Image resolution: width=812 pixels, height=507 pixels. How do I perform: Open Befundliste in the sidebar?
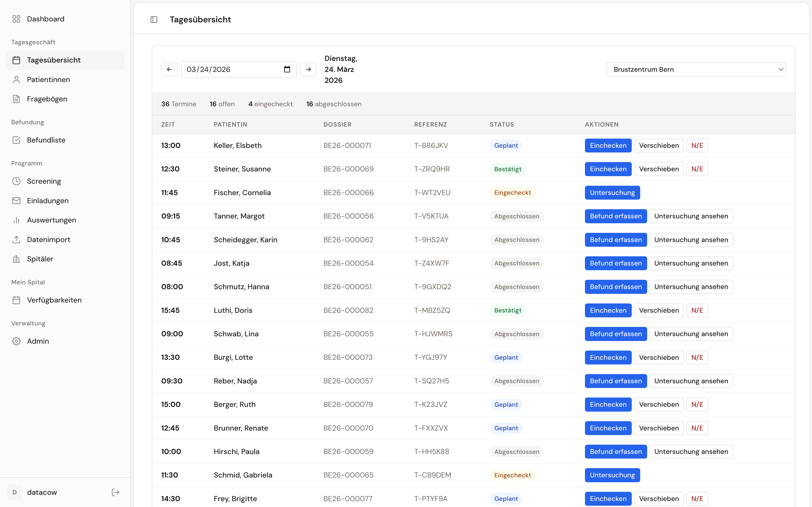click(46, 140)
